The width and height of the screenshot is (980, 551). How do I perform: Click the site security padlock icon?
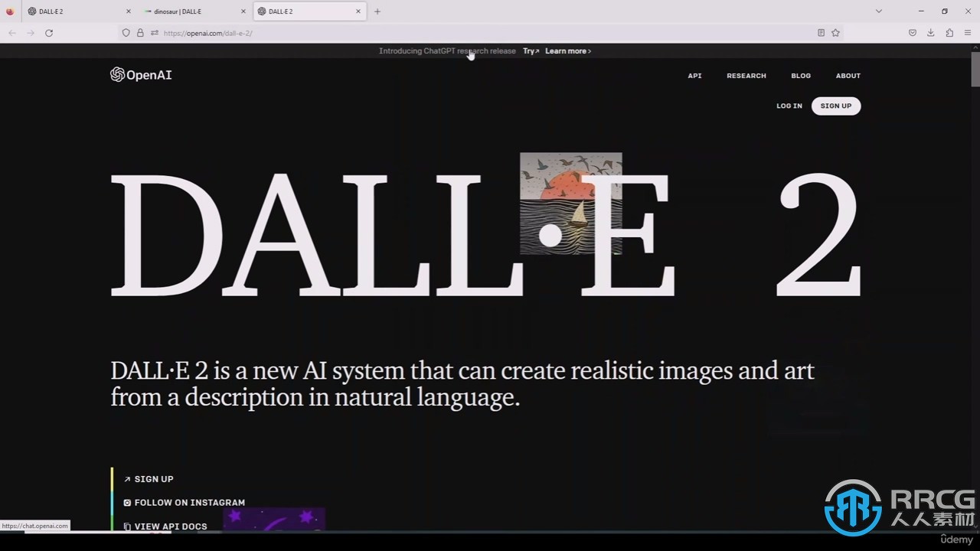coord(140,33)
